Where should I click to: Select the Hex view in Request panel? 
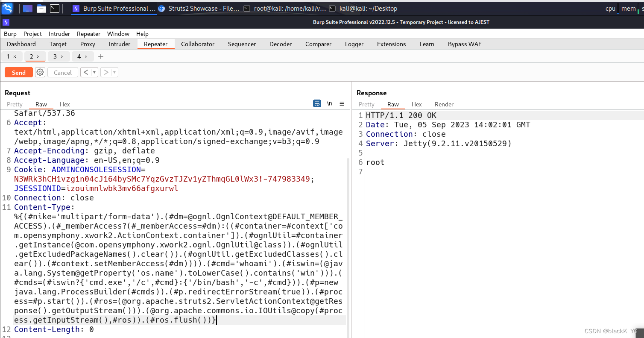(65, 104)
